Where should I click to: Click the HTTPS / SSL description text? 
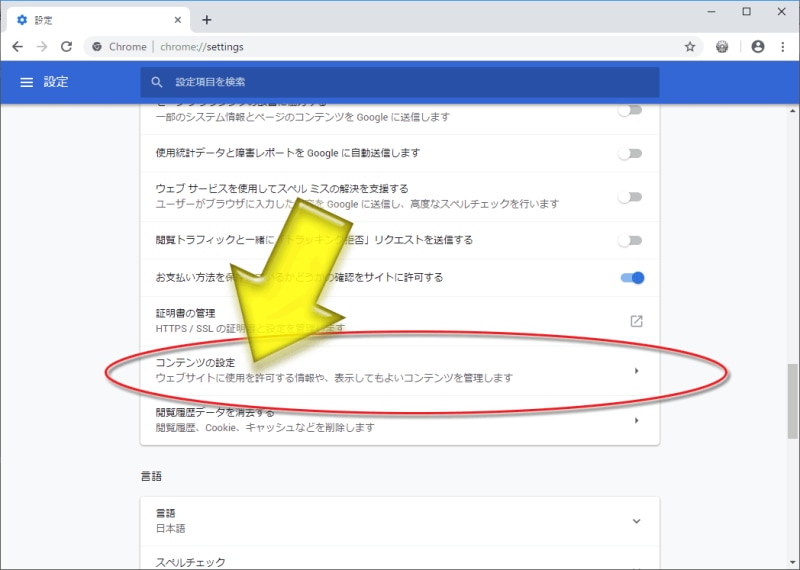coord(250,329)
